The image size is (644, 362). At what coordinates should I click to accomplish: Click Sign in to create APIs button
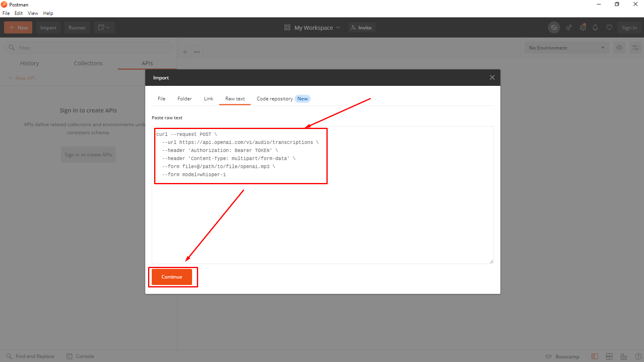pyautogui.click(x=88, y=154)
